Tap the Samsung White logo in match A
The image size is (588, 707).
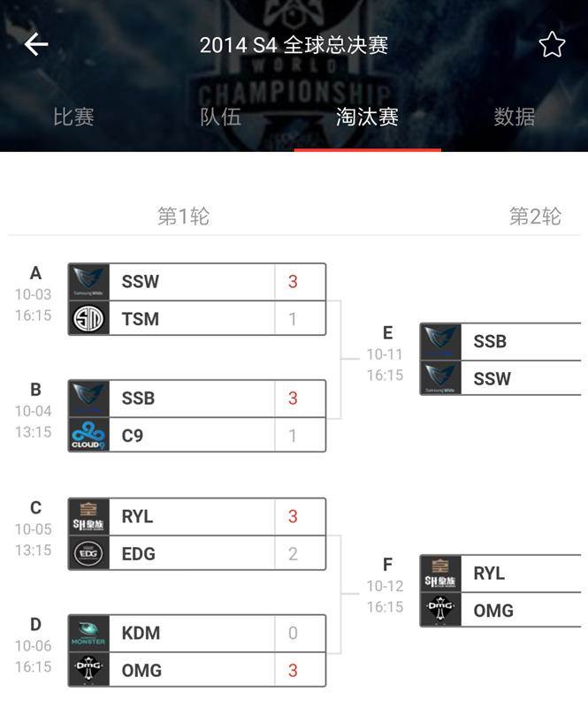click(x=88, y=282)
